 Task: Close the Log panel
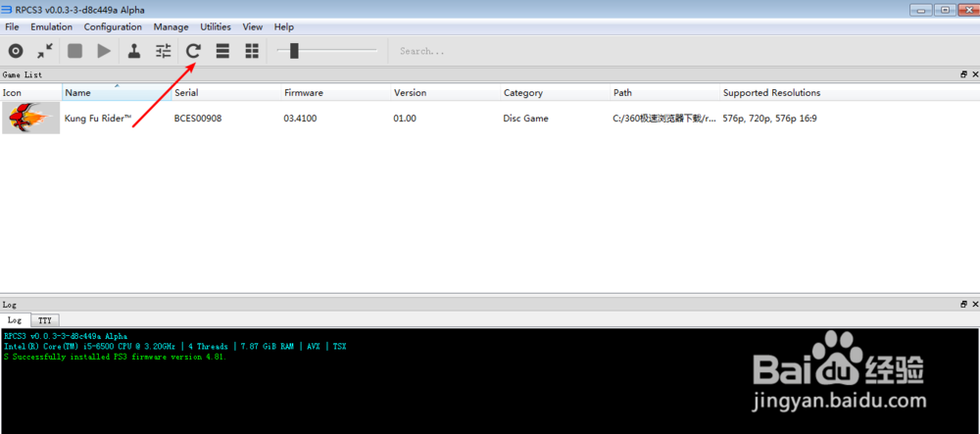975,304
